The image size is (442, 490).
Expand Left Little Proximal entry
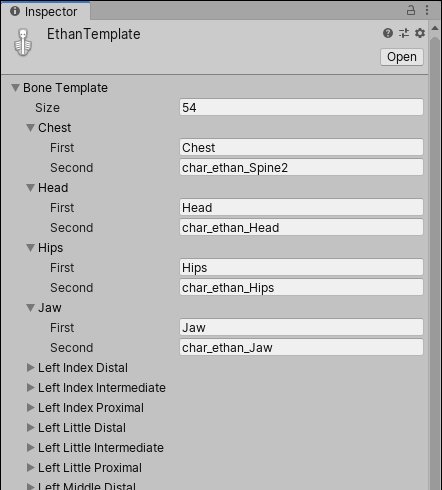coord(31,468)
